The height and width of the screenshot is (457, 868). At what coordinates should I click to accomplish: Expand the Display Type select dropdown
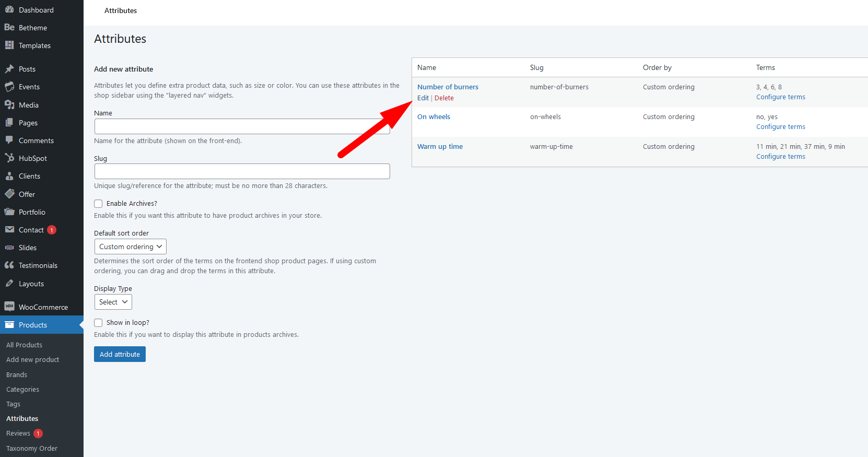point(113,302)
